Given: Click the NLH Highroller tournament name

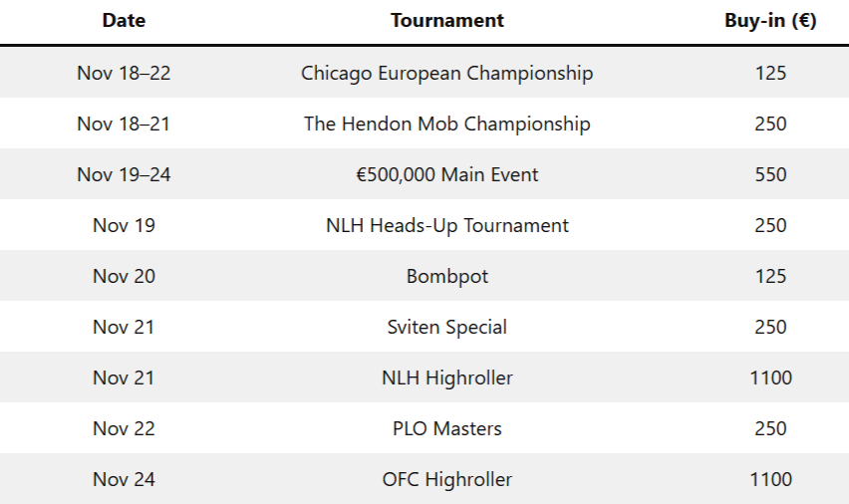Looking at the screenshot, I should click(x=446, y=378).
